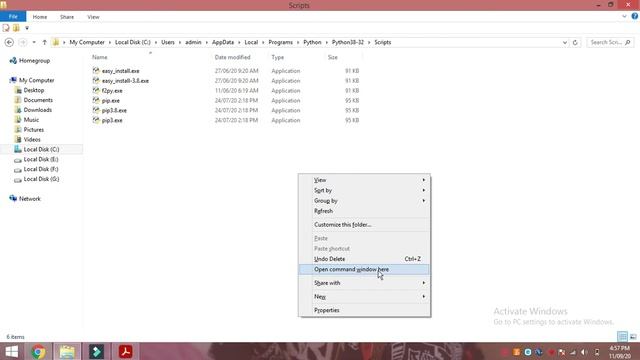The image size is (640, 360).
Task: Click the Properties quick access icon
Action: pos(6,28)
